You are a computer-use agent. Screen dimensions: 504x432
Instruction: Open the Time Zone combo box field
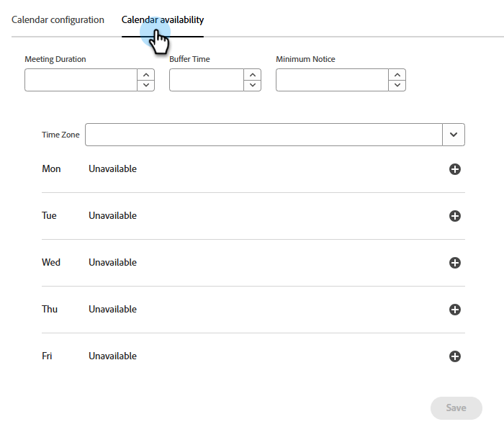coord(264,135)
